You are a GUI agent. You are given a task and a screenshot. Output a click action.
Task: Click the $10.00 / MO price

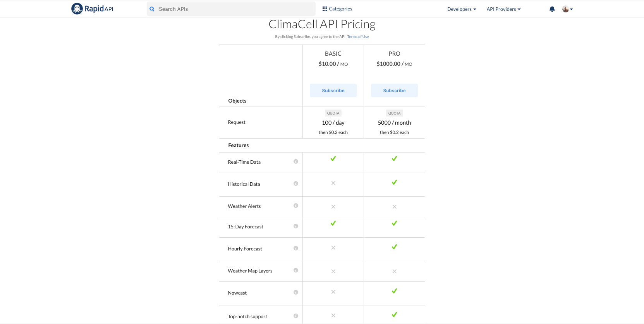tap(333, 64)
